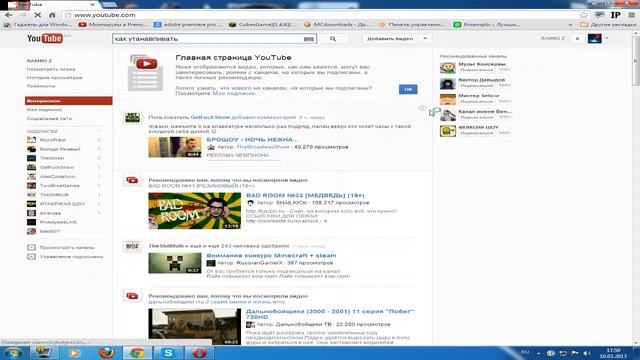The width and height of the screenshot is (640, 360).
Task: Open MicroPrikol subscription in sidebar
Action: pyautogui.click(x=53, y=140)
